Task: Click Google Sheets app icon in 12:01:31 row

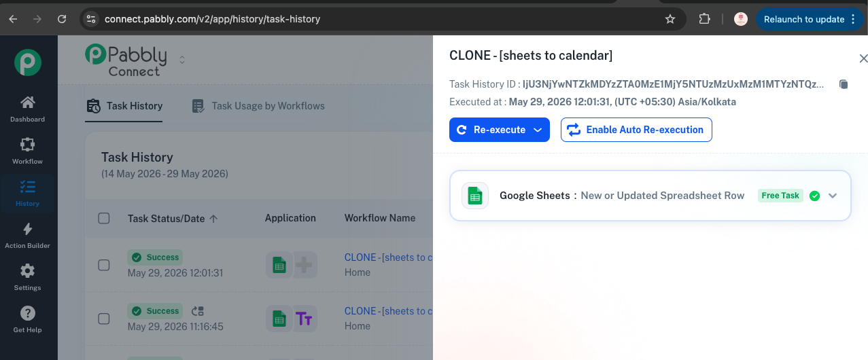Action: (x=279, y=265)
